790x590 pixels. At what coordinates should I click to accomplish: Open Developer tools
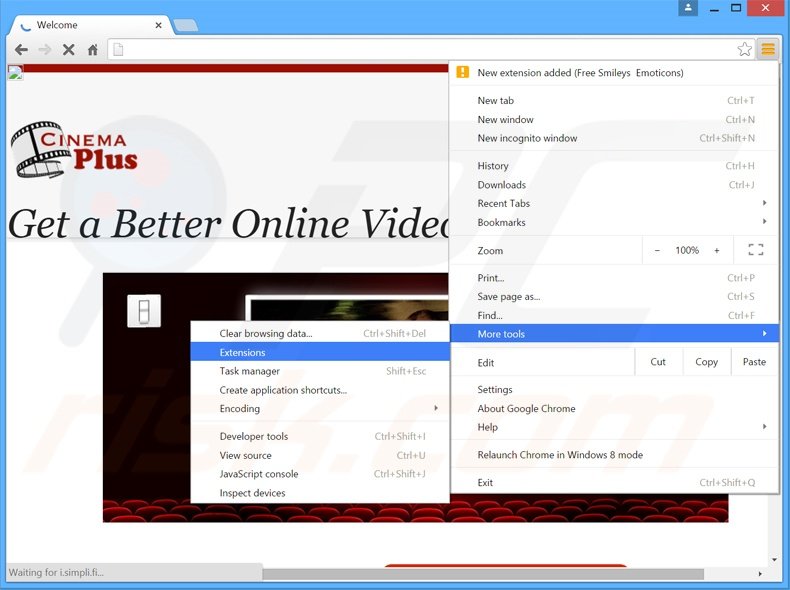(x=320, y=436)
